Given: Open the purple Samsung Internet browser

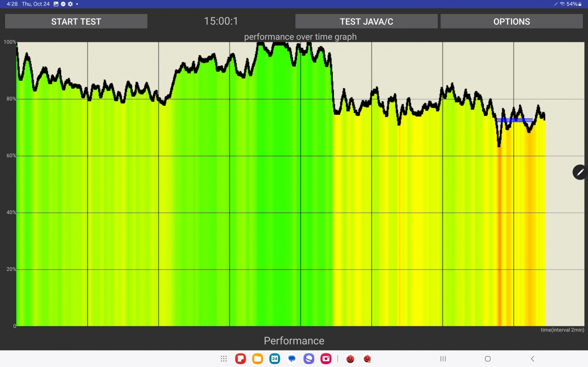Looking at the screenshot, I should click(309, 359).
